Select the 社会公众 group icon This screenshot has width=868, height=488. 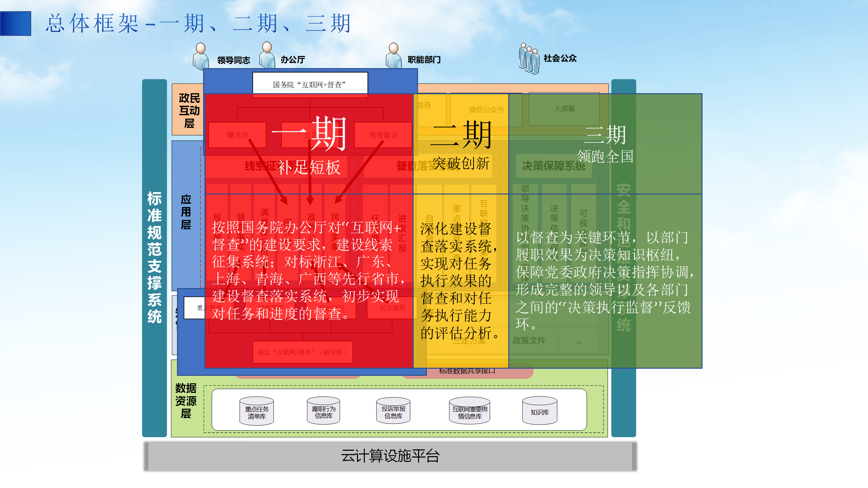point(529,59)
